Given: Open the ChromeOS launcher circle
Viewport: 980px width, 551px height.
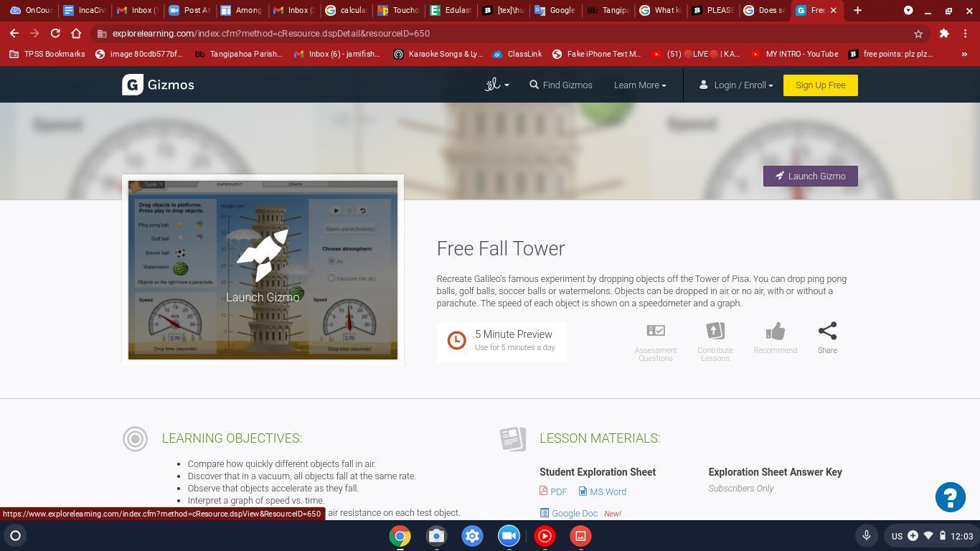Looking at the screenshot, I should click(15, 536).
